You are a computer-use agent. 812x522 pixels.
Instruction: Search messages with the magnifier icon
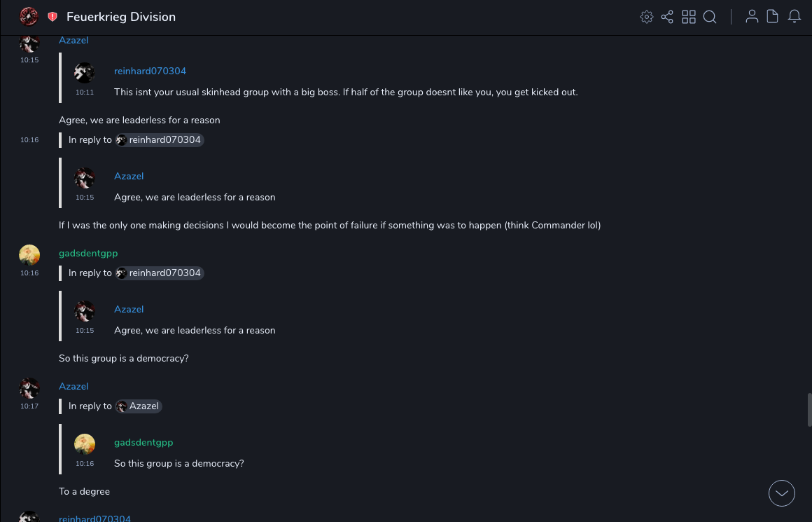point(710,17)
